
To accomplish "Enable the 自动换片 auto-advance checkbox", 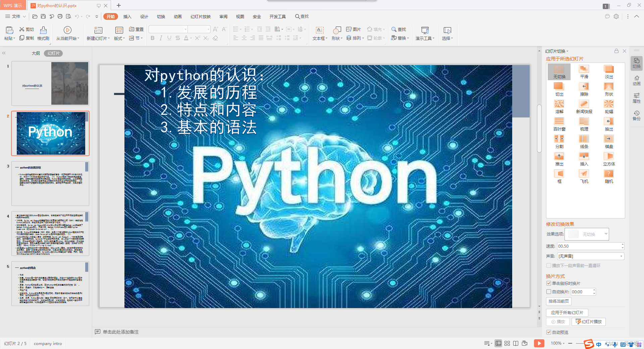I will 549,292.
